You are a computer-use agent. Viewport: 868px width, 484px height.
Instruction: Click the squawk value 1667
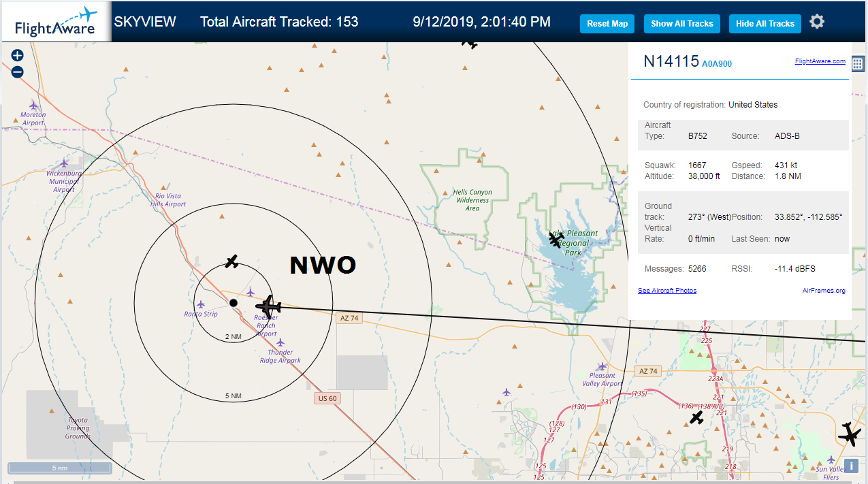697,165
